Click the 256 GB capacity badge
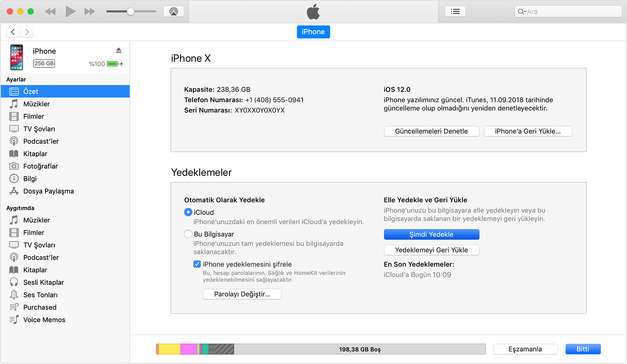This screenshot has width=627, height=364. pos(44,63)
